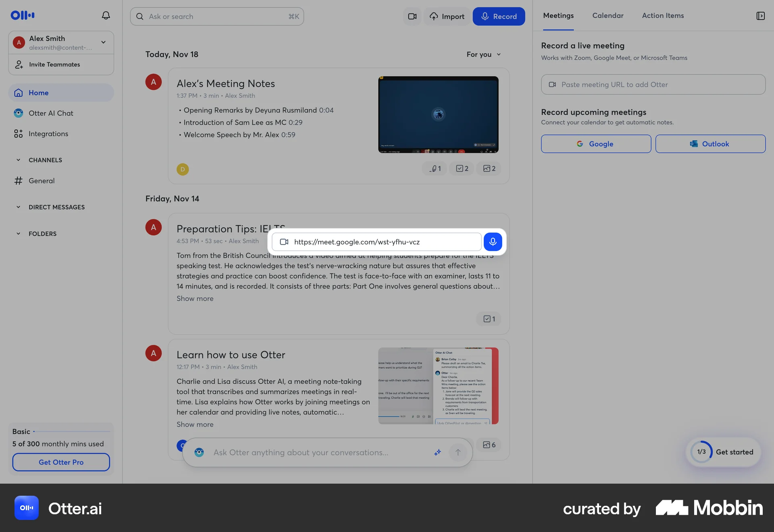This screenshot has height=532, width=774.
Task: Open Alex's Meeting Notes video thumbnail
Action: 438,114
